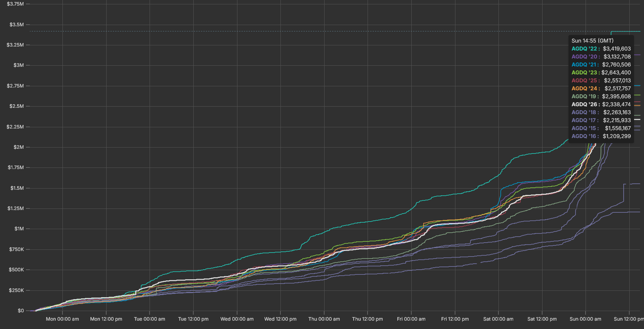
Task: Click the Wed 12:00 pm axis label
Action: coord(280,319)
